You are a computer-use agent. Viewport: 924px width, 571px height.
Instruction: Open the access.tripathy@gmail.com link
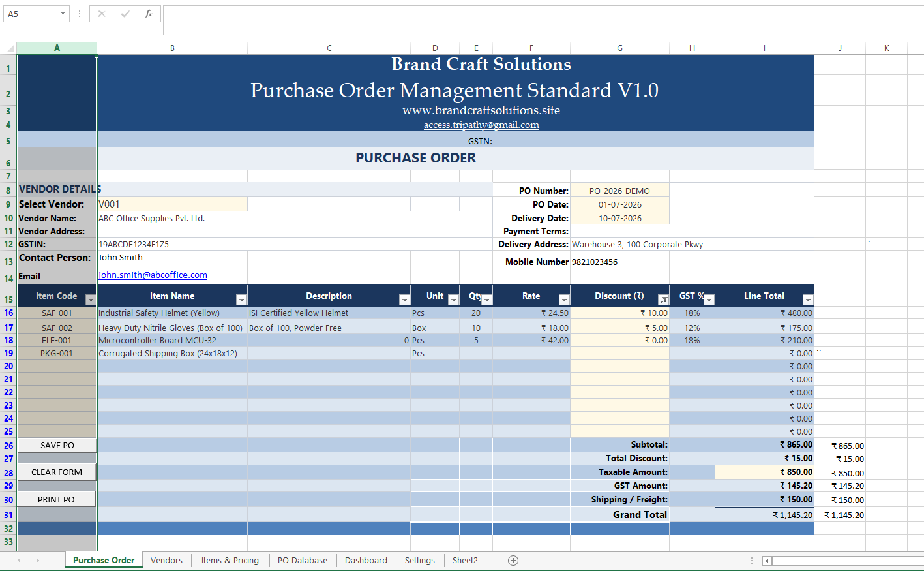481,125
